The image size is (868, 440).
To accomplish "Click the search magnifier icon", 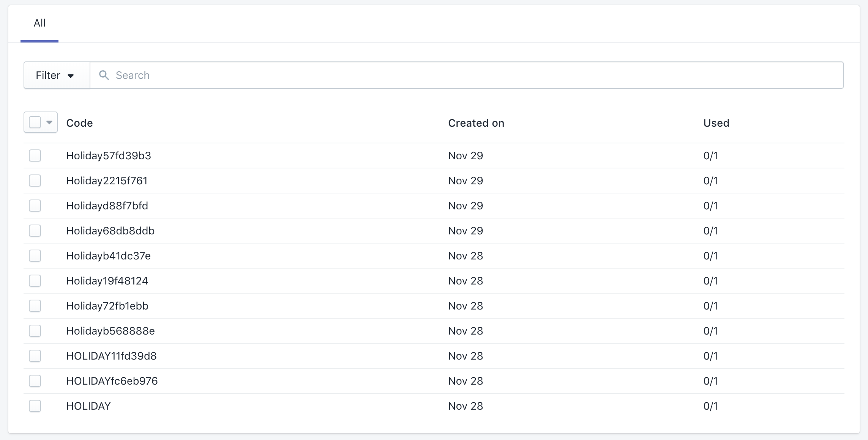I will [x=104, y=75].
